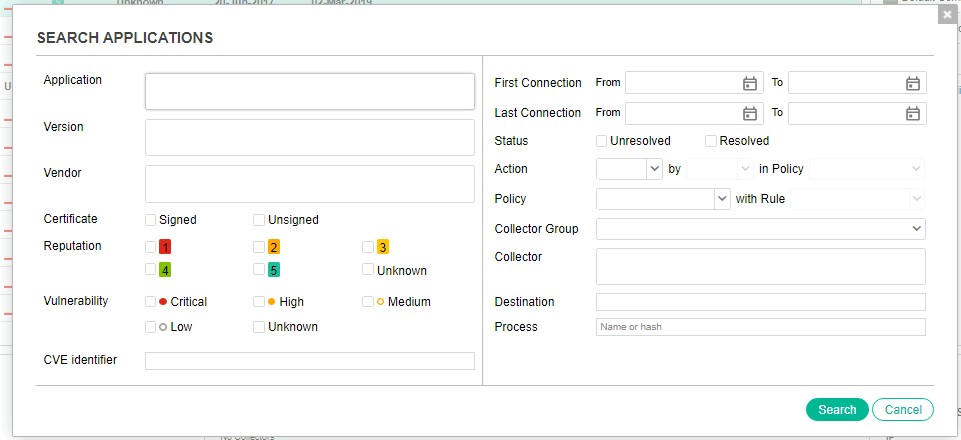Screen dimensions: 961x440
Task: Open Last Connection To calendar picker
Action: 912,113
